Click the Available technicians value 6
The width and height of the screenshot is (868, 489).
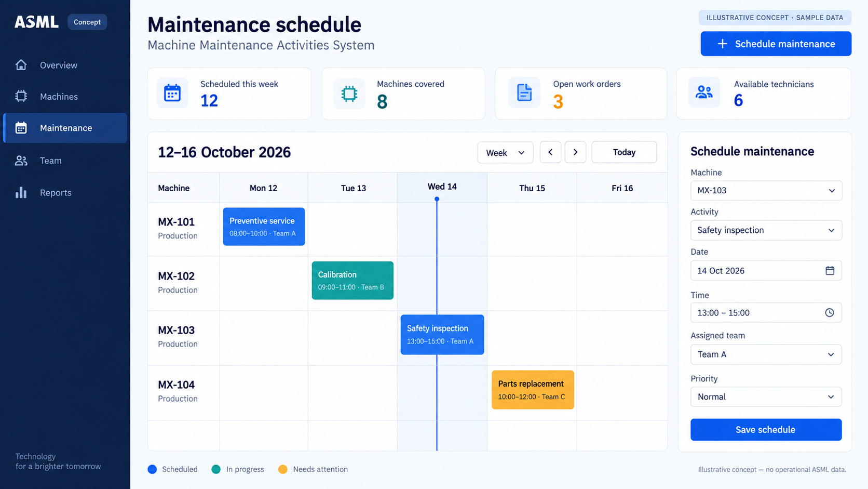[739, 100]
